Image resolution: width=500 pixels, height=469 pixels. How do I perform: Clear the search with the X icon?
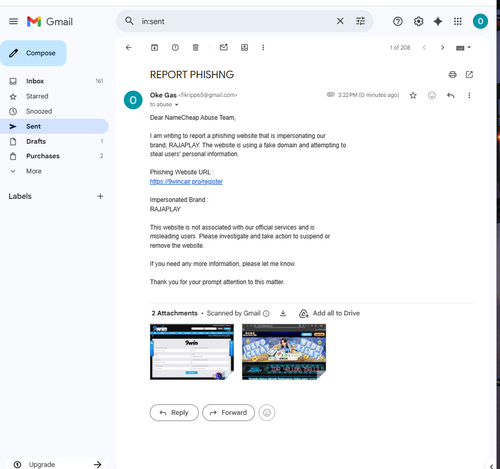point(340,21)
